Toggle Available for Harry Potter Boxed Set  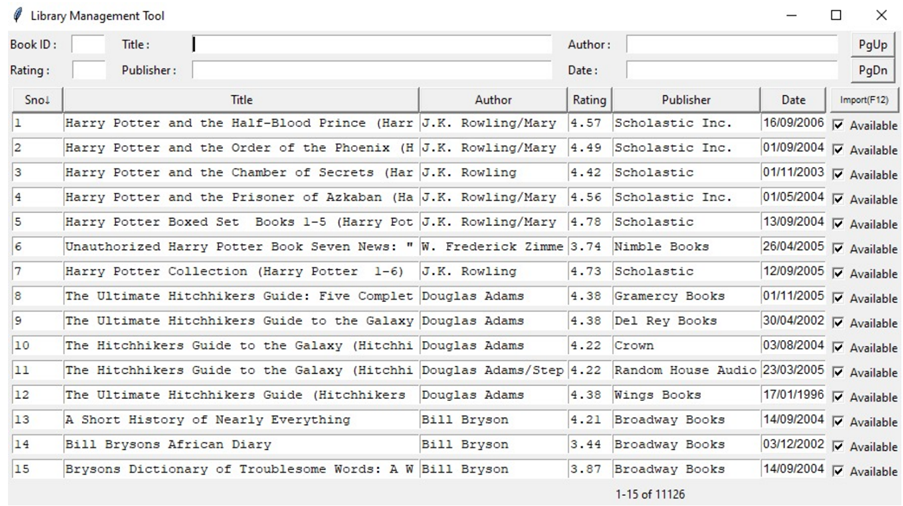click(838, 225)
